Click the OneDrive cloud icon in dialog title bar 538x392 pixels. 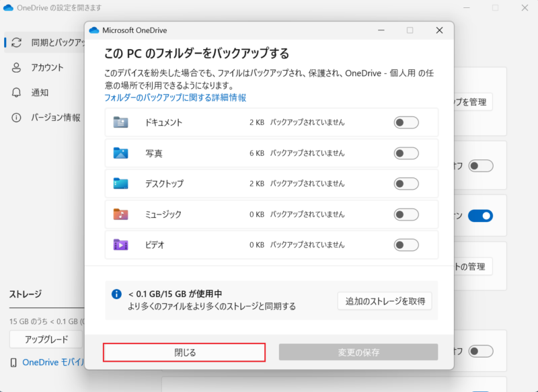(94, 30)
